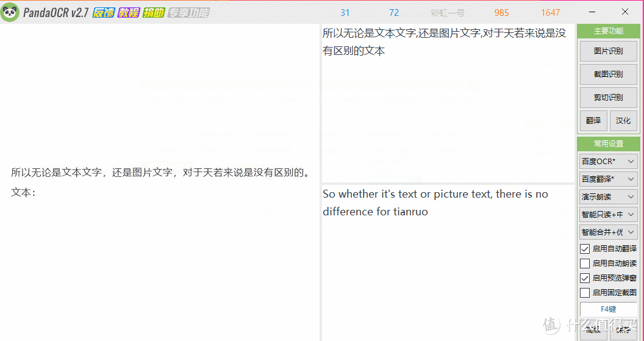Expand the 演示朗读 voice dropdown
This screenshot has height=341, width=644.
[x=608, y=197]
